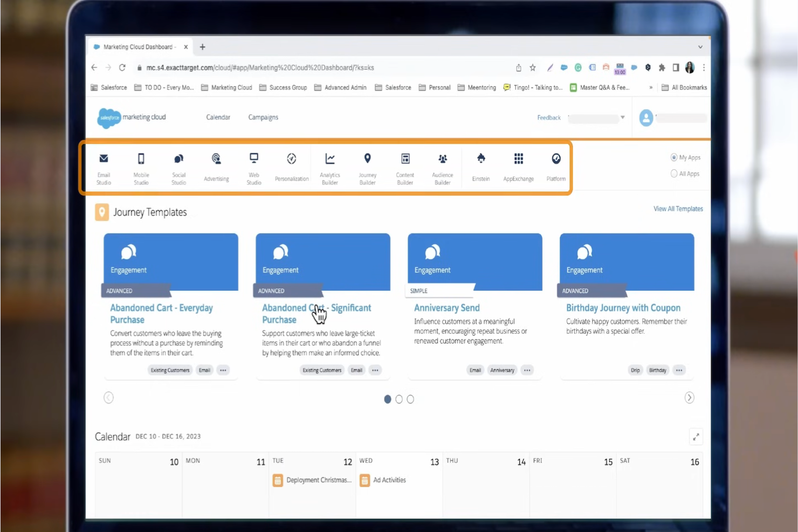798x532 pixels.
Task: Click the Drip tag on Birthday Journey
Action: 635,370
